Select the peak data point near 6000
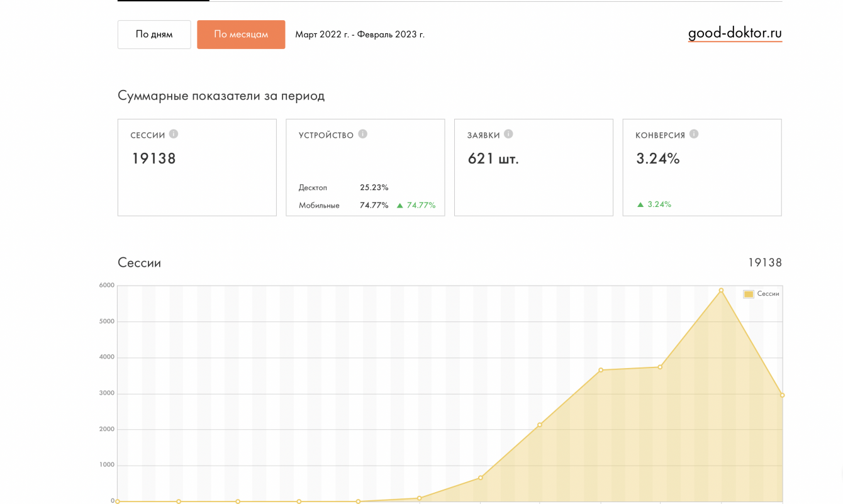843x504 pixels. click(721, 291)
